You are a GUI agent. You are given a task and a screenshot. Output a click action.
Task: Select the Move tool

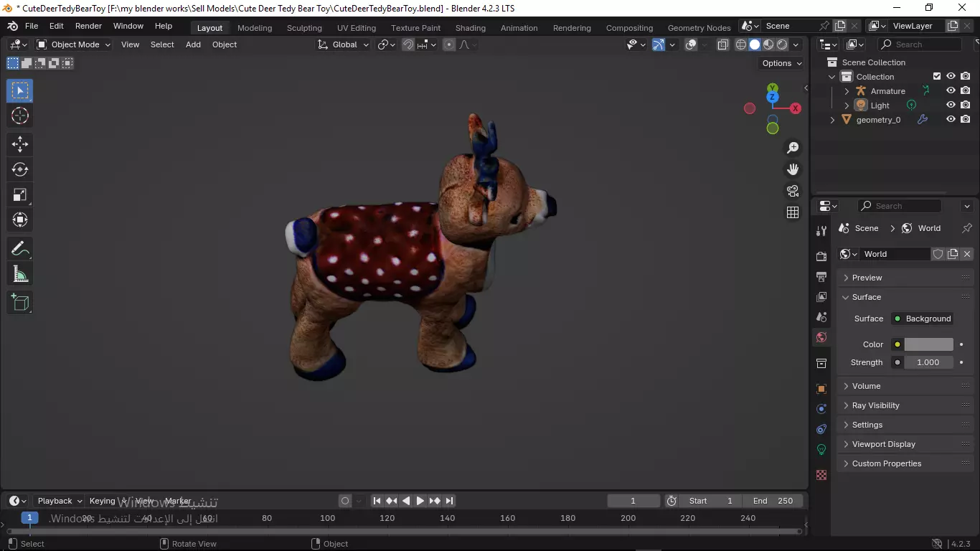[x=20, y=144]
